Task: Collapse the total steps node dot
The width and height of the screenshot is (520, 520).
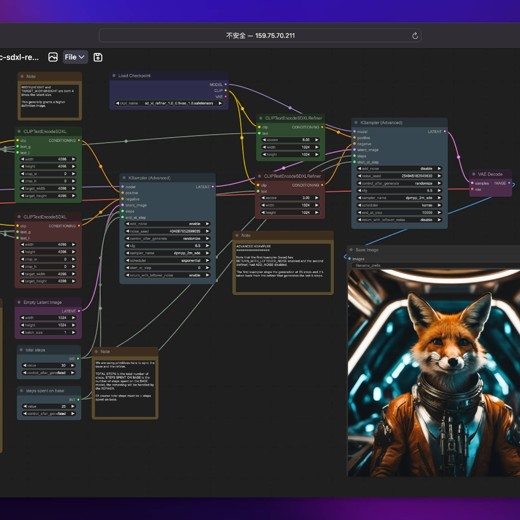Action: coord(21,350)
